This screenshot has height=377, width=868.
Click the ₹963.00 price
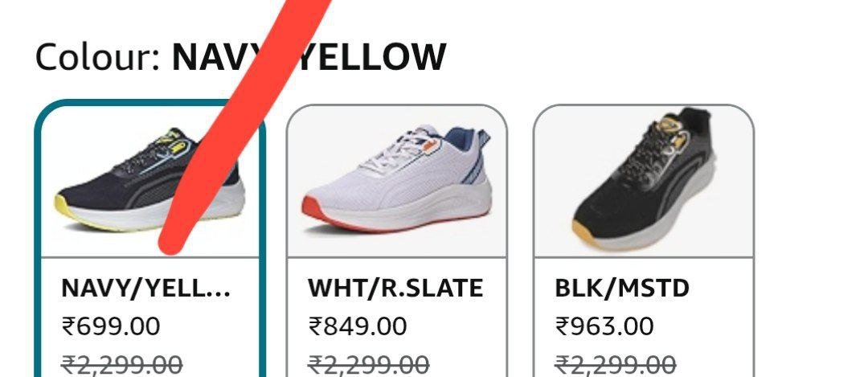pos(604,326)
